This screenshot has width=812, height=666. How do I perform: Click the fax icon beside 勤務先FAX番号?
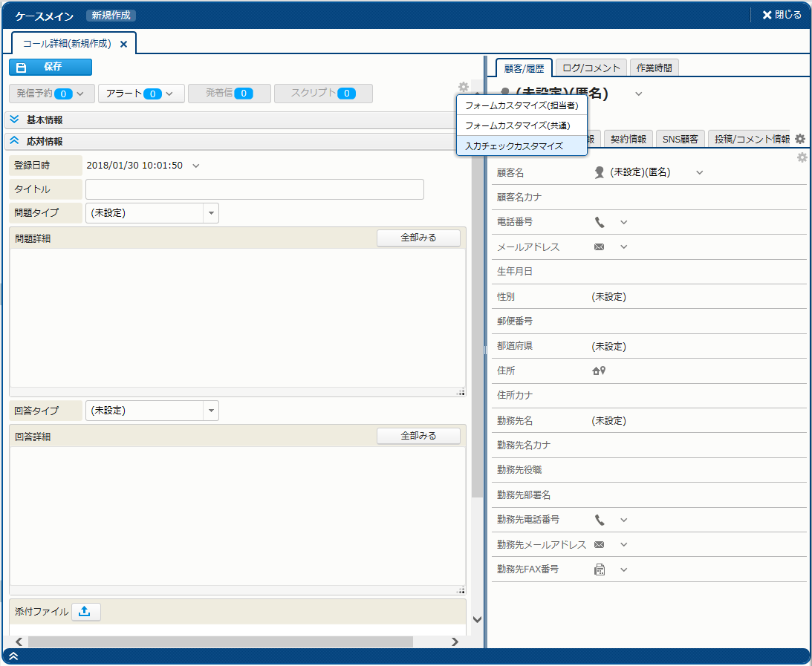pyautogui.click(x=600, y=569)
